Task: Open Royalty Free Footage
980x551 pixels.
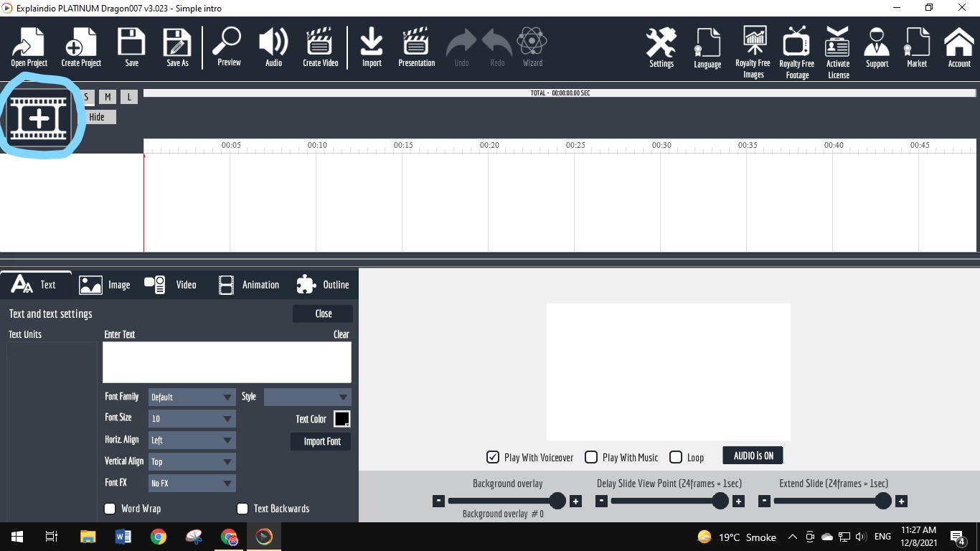Action: 797,52
